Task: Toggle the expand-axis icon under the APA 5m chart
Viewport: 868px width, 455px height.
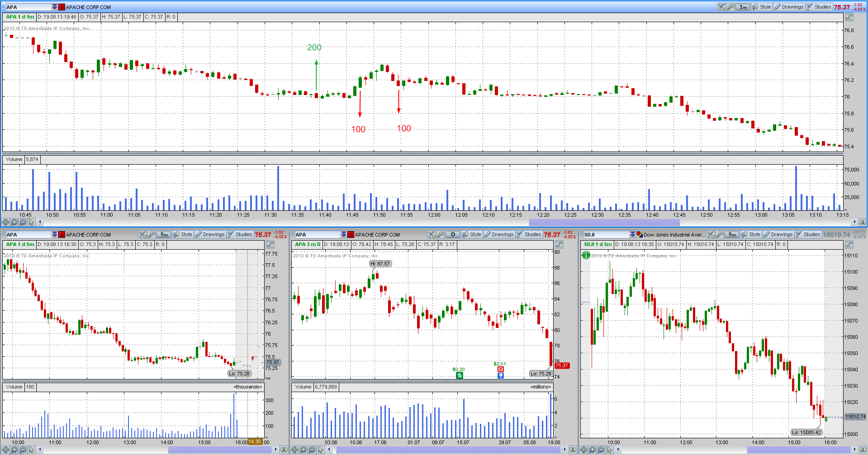Action: pyautogui.click(x=284, y=450)
